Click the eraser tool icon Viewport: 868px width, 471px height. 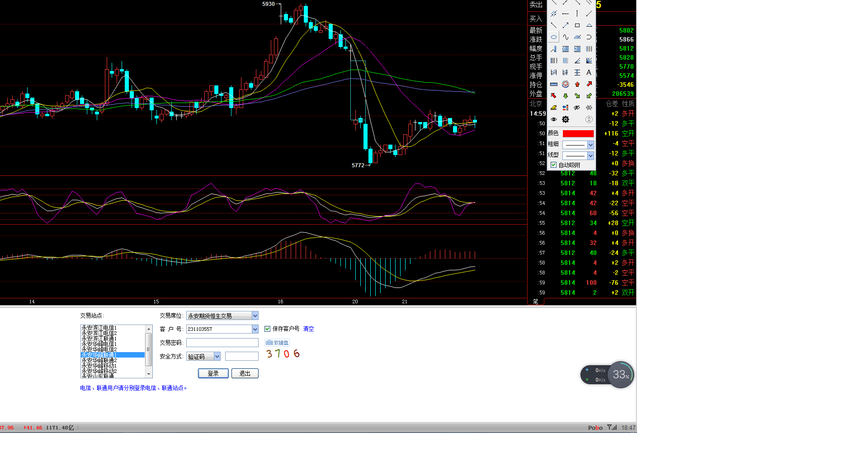[553, 108]
